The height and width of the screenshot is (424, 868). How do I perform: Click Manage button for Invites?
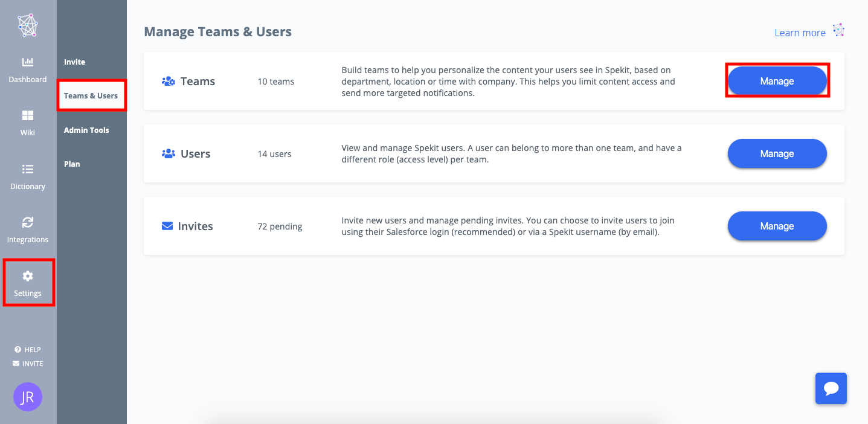(x=777, y=226)
